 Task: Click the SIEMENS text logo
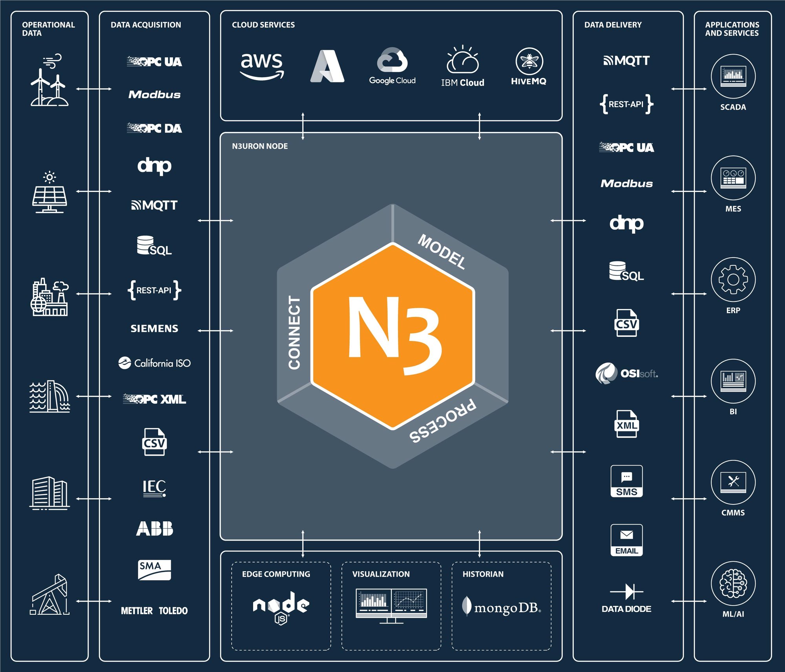click(154, 329)
